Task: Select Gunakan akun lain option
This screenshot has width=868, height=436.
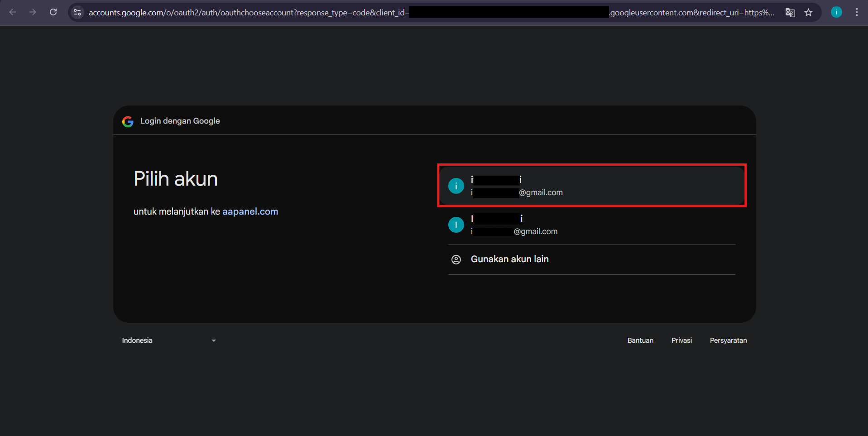Action: coord(509,259)
